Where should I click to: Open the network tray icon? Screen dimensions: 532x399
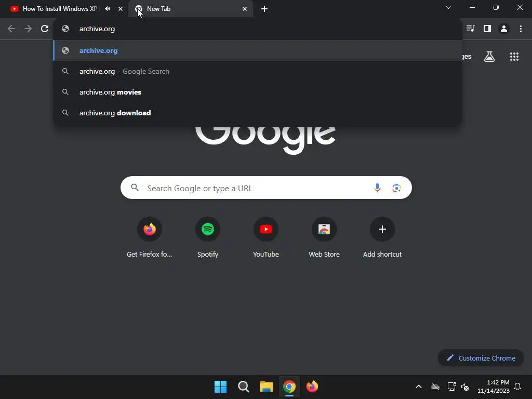[x=451, y=387]
